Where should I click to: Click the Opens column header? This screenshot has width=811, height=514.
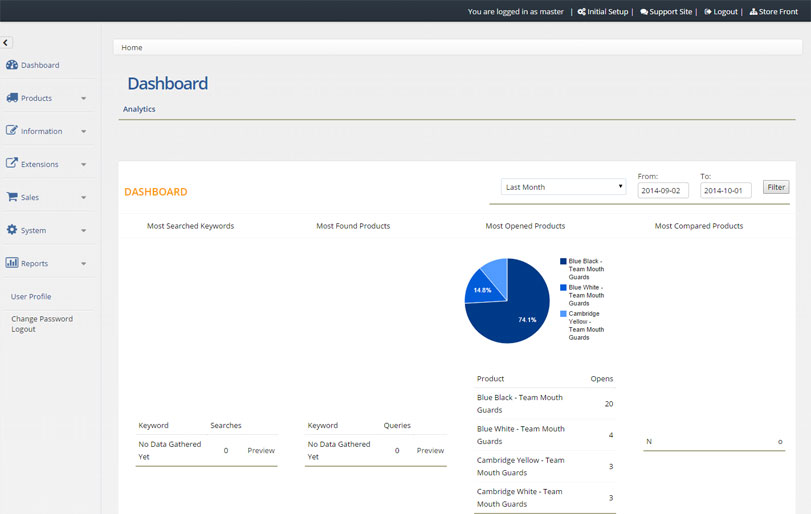(602, 379)
